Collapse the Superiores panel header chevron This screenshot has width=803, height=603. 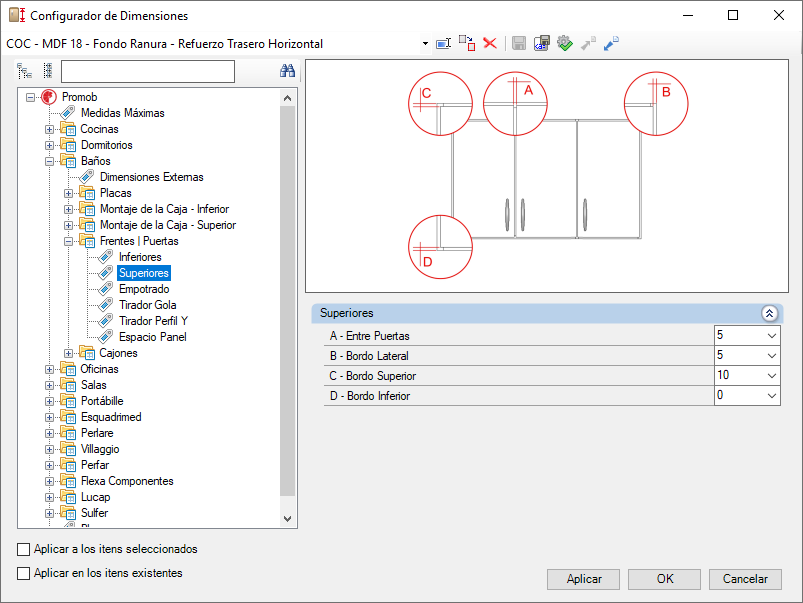tap(769, 313)
